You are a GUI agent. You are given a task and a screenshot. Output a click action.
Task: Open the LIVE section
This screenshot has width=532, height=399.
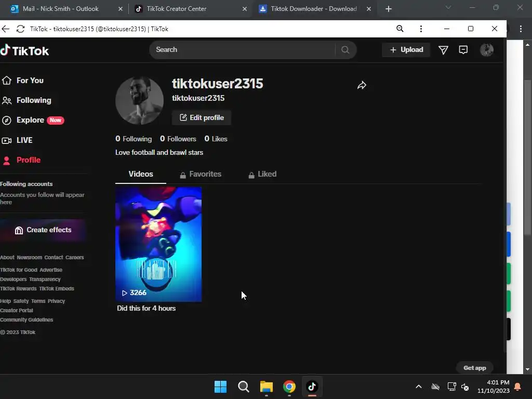coord(17,140)
